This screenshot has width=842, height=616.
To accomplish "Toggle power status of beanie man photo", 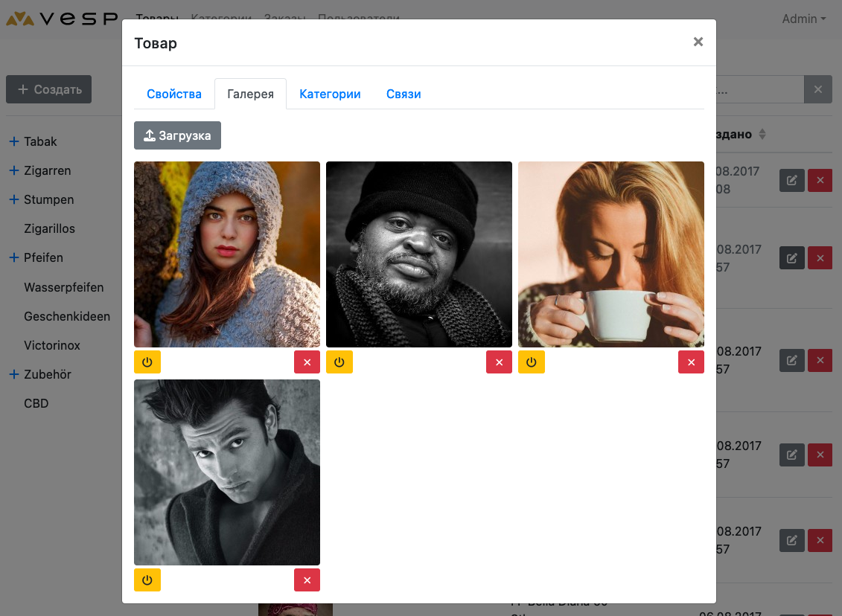I will click(x=339, y=362).
